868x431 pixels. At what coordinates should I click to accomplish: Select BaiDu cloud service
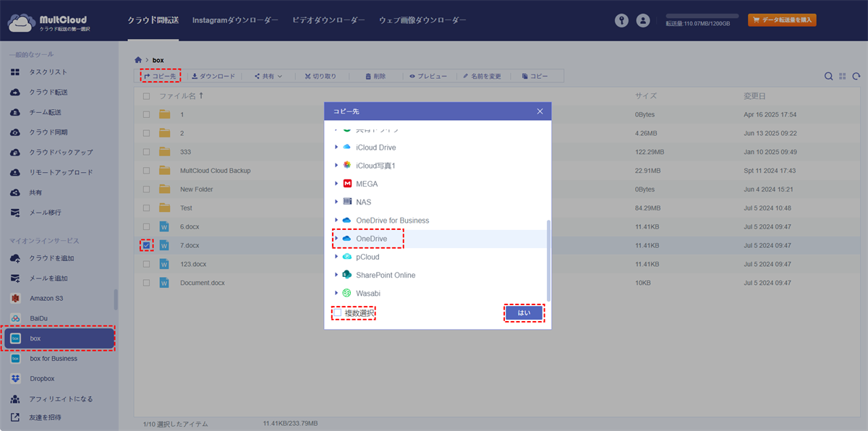[39, 318]
